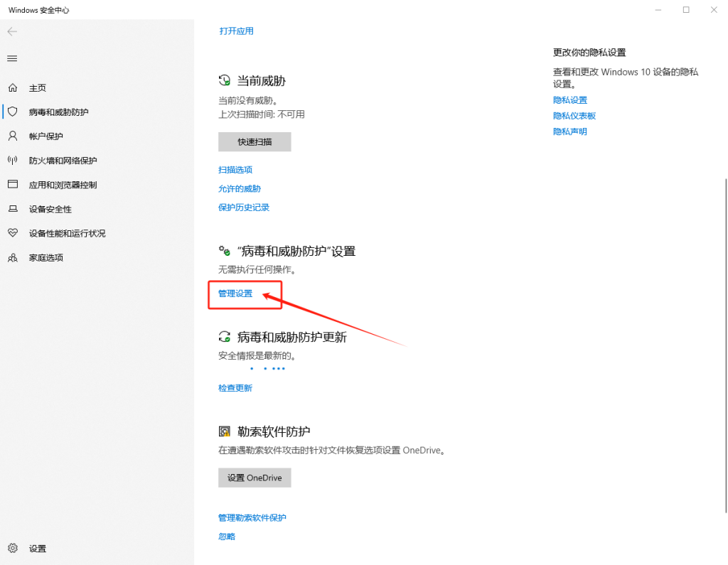Click the gear icon for 设置
This screenshot has height=565, width=728.
[13, 548]
